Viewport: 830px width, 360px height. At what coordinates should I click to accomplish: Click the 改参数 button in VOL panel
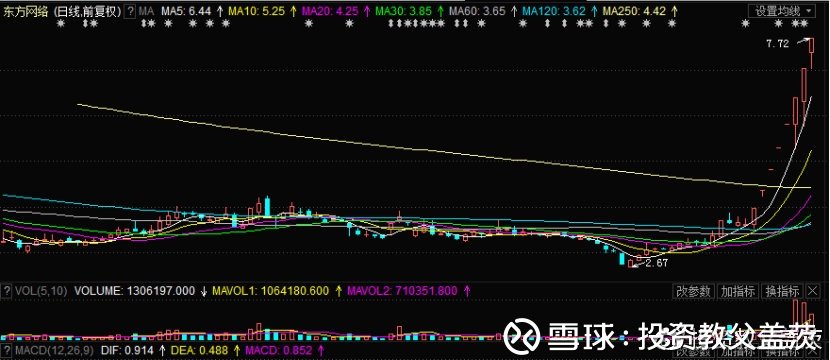[694, 291]
